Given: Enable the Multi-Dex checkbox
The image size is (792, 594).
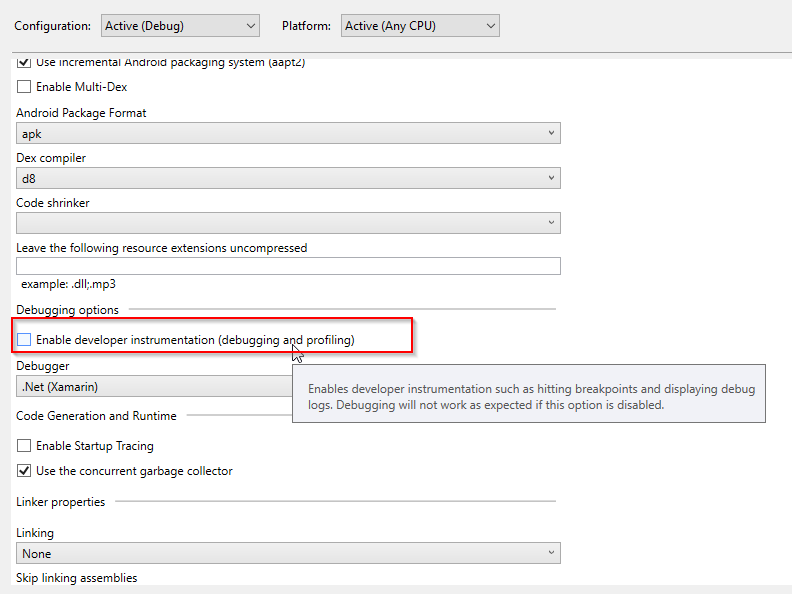Looking at the screenshot, I should coord(24,87).
